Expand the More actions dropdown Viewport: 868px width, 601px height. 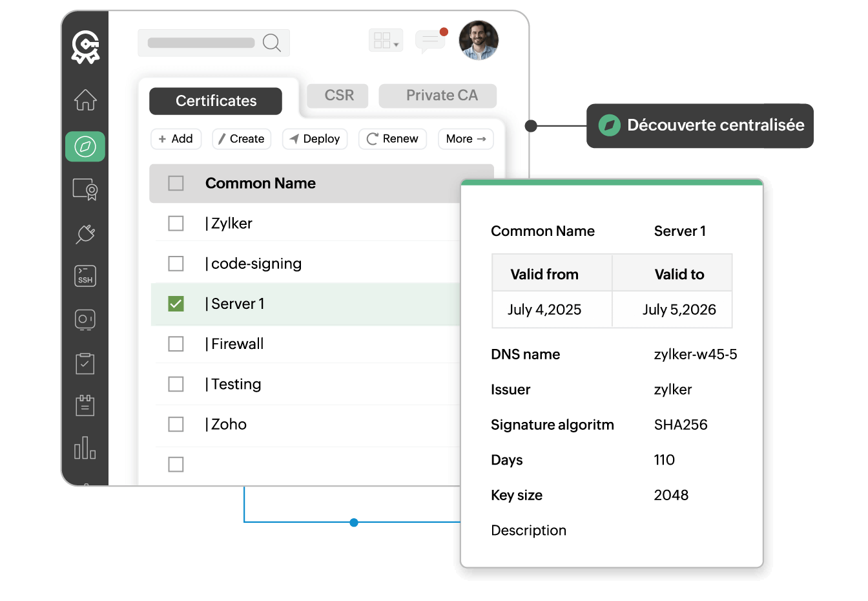coord(466,139)
